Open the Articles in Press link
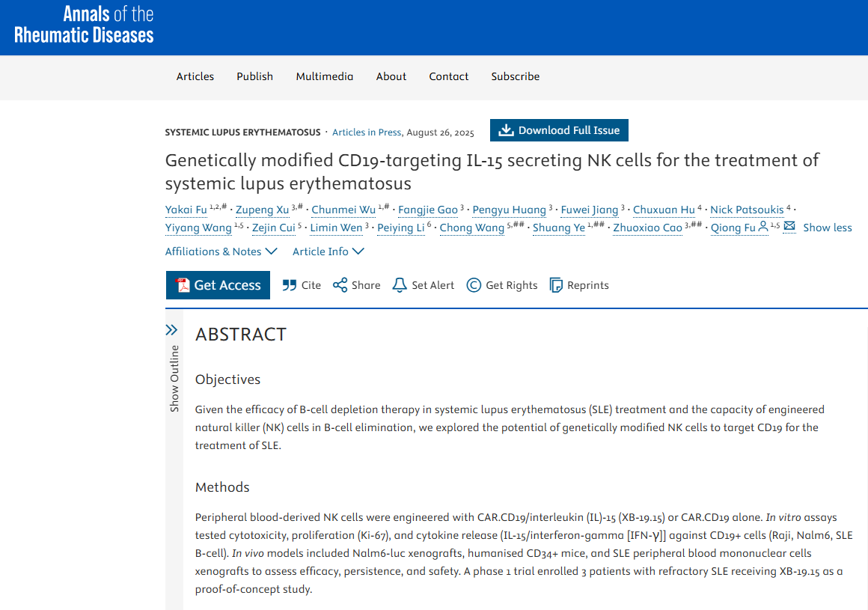 [367, 132]
